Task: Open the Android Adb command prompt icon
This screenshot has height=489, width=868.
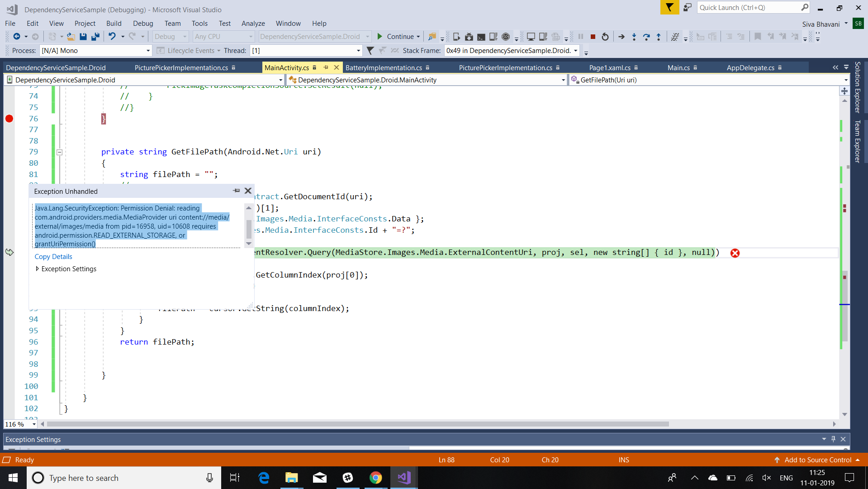Action: (x=481, y=37)
